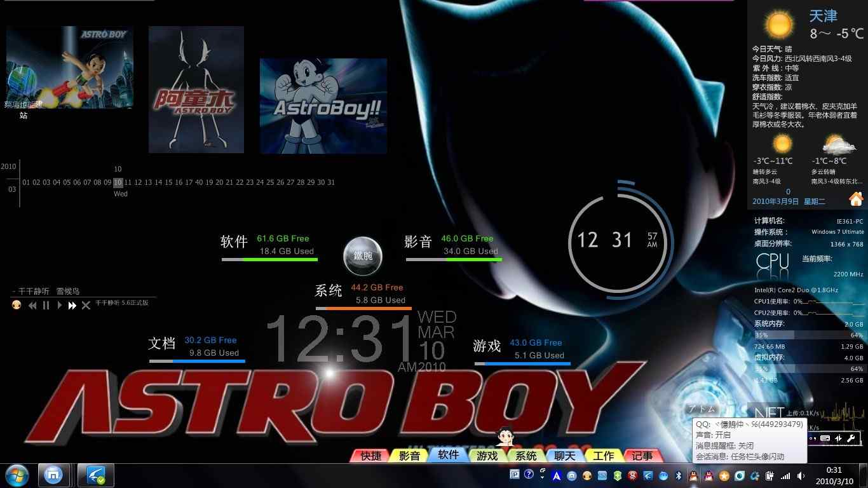This screenshot has width=868, height=488.
Task: Select highlighted day 10 in calendar strip
Action: (x=118, y=182)
